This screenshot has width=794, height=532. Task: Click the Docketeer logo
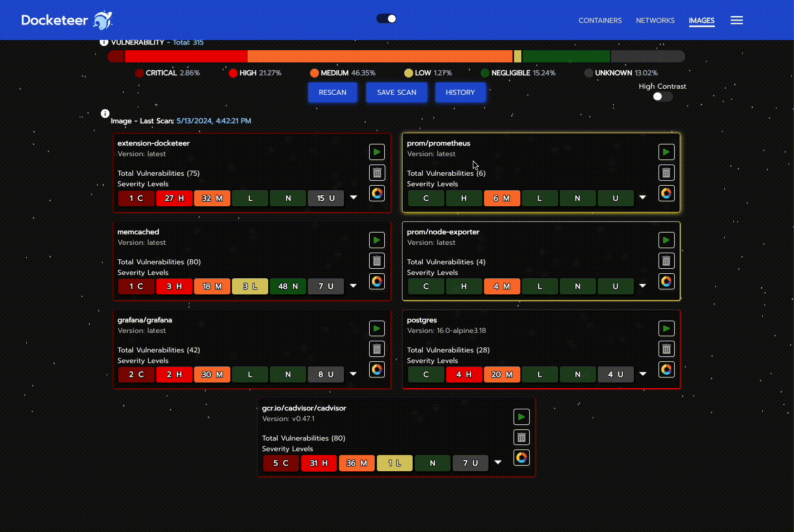66,20
